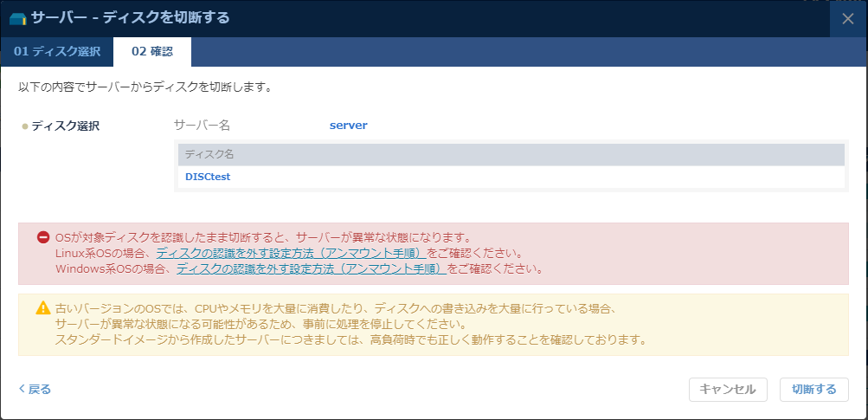Switch to the 01 ディスク選択 tab
The width and height of the screenshot is (868, 420).
pos(57,52)
